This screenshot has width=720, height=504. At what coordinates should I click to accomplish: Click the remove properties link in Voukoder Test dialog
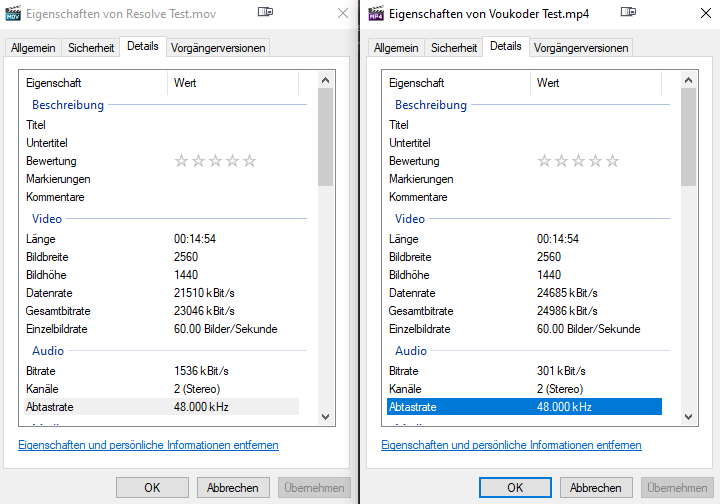pos(511,445)
